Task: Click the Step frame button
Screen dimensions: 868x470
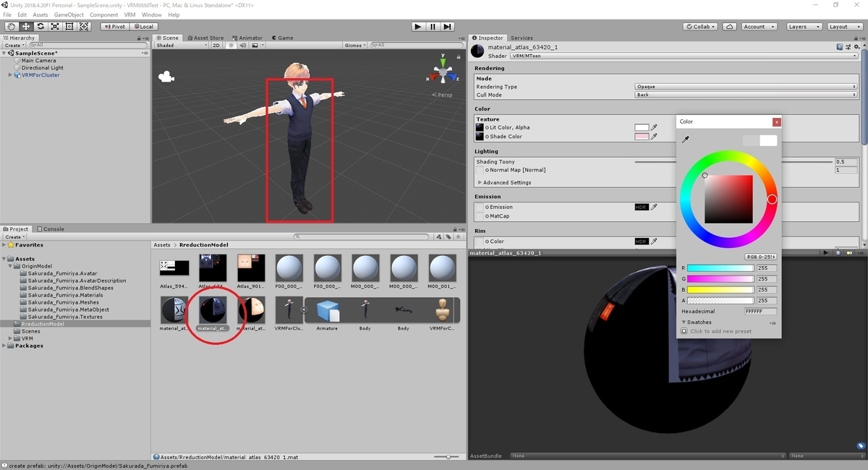Action: [x=448, y=27]
